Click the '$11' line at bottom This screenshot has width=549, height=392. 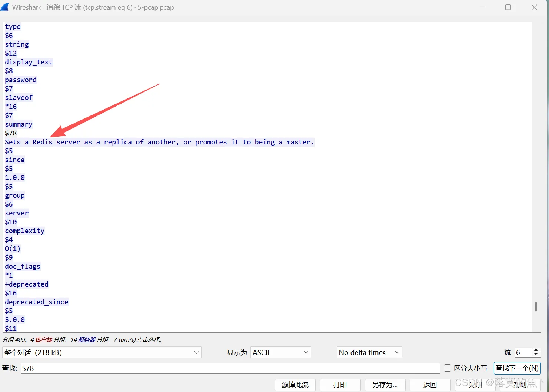coord(11,328)
